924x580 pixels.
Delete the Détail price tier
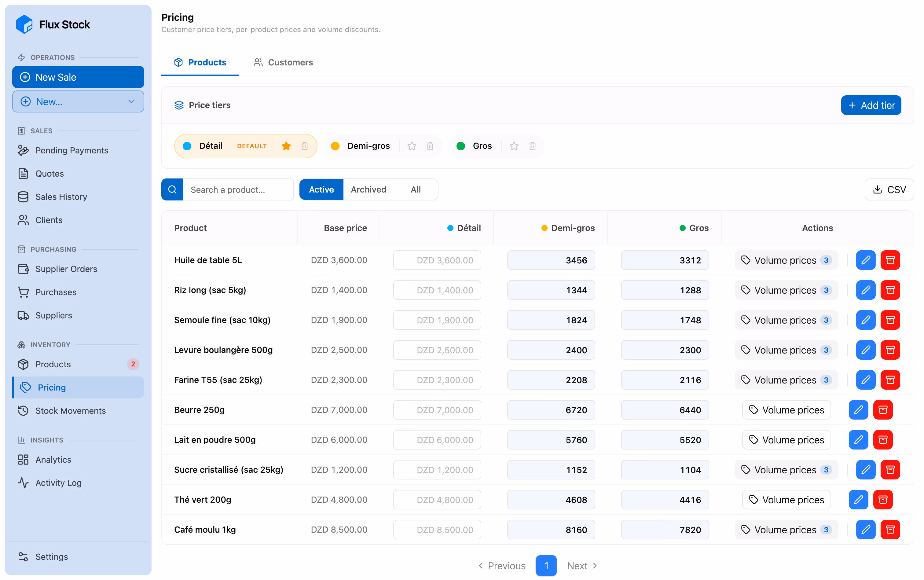point(305,146)
